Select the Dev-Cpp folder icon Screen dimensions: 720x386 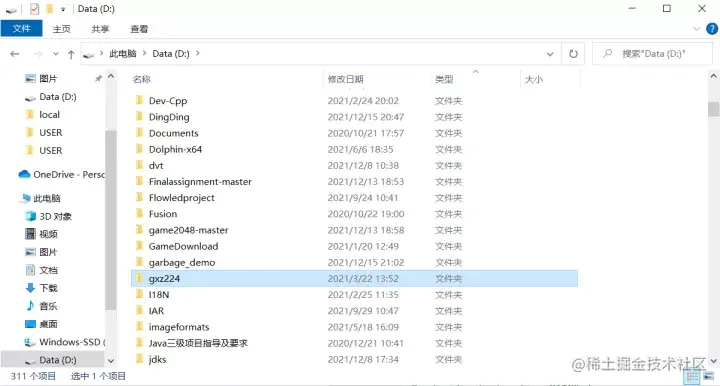pyautogui.click(x=140, y=100)
